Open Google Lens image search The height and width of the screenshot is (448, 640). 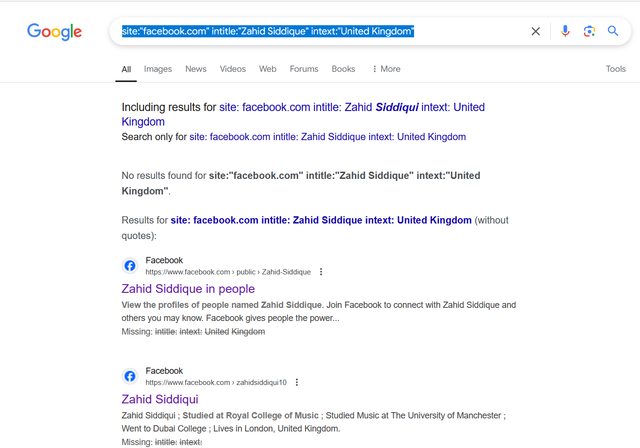point(589,31)
